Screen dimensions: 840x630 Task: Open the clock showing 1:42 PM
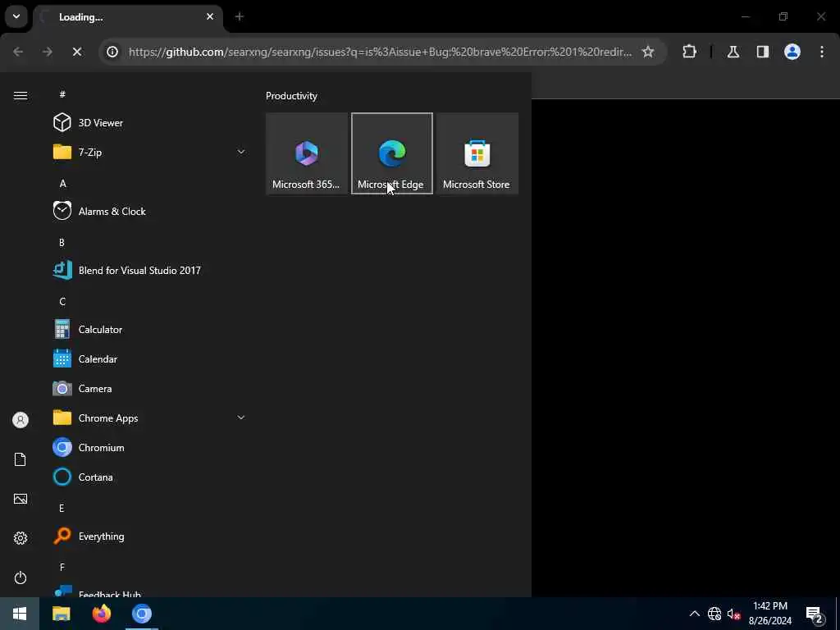(x=769, y=614)
